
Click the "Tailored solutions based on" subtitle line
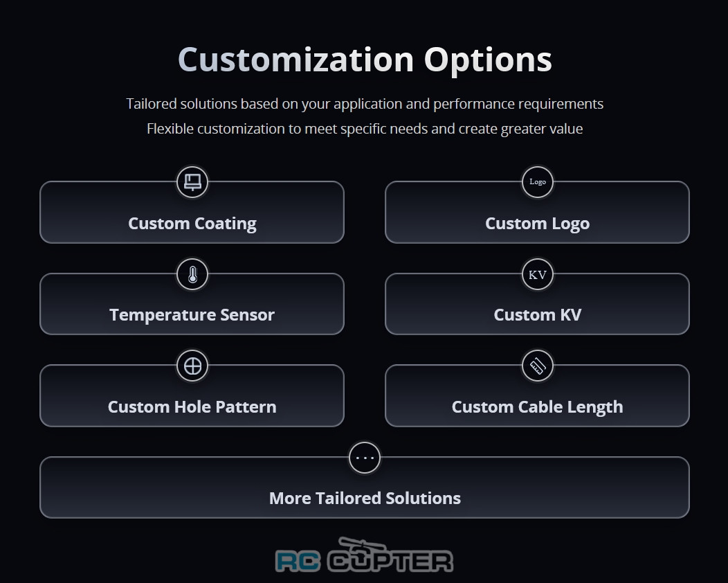(365, 104)
